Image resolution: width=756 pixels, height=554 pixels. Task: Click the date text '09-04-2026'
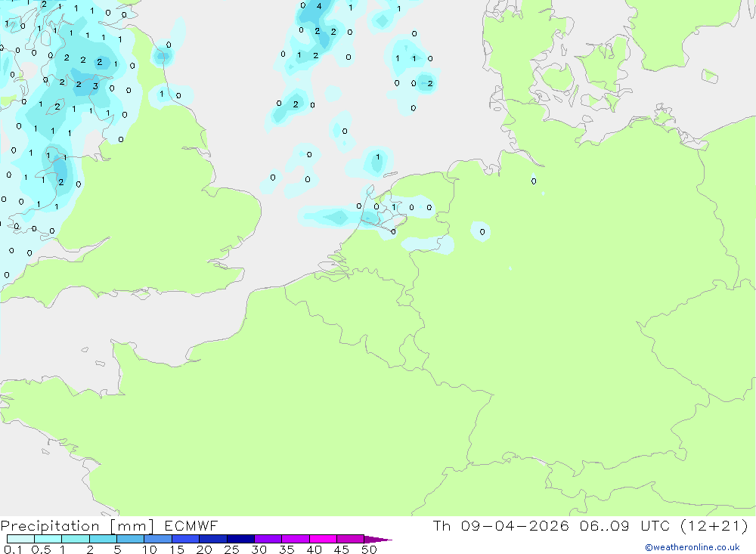[x=514, y=525]
